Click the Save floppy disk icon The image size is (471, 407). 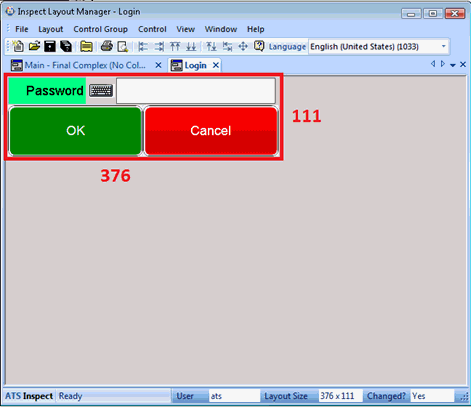pos(50,46)
